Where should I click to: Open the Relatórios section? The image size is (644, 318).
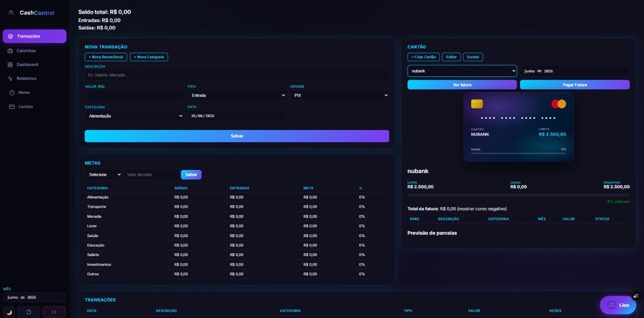pyautogui.click(x=34, y=78)
